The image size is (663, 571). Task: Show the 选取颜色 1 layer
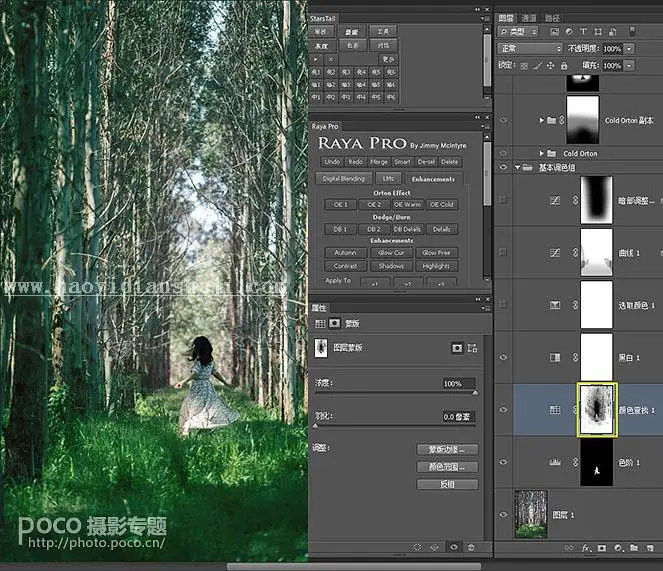tap(503, 305)
